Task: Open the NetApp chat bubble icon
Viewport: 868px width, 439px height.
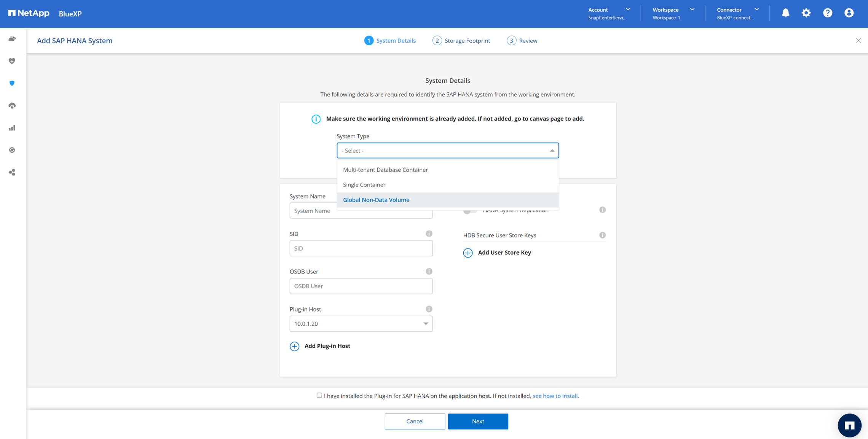Action: tap(849, 425)
